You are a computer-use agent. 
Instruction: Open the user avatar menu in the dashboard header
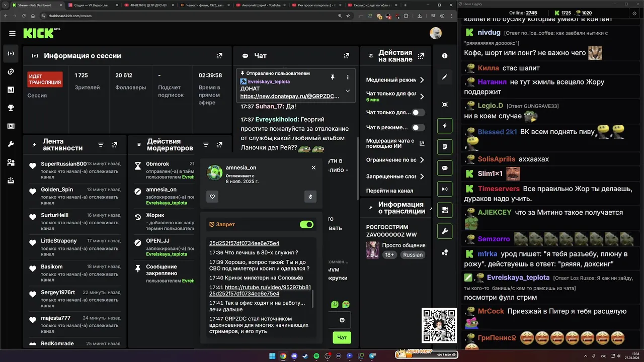pos(436,34)
